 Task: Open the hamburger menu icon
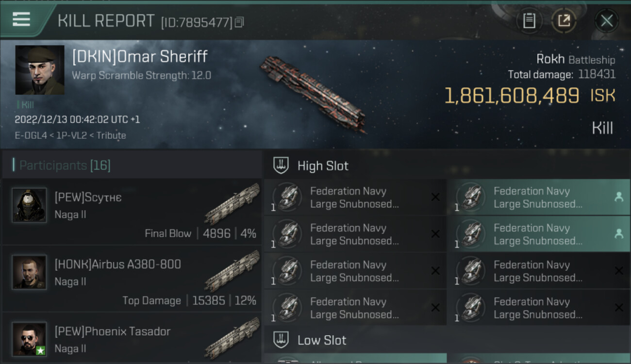coord(21,19)
